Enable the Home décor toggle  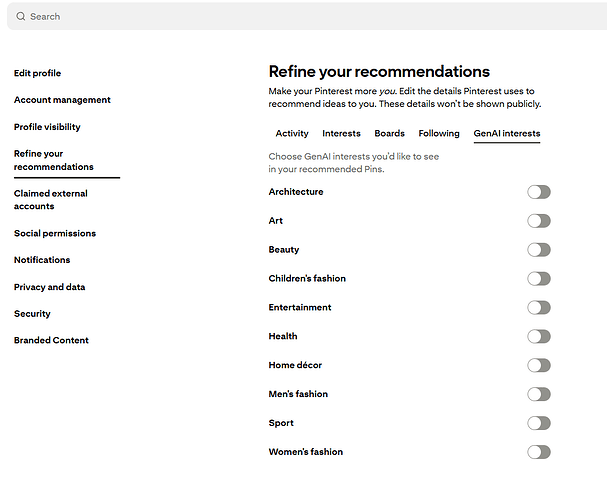(539, 366)
